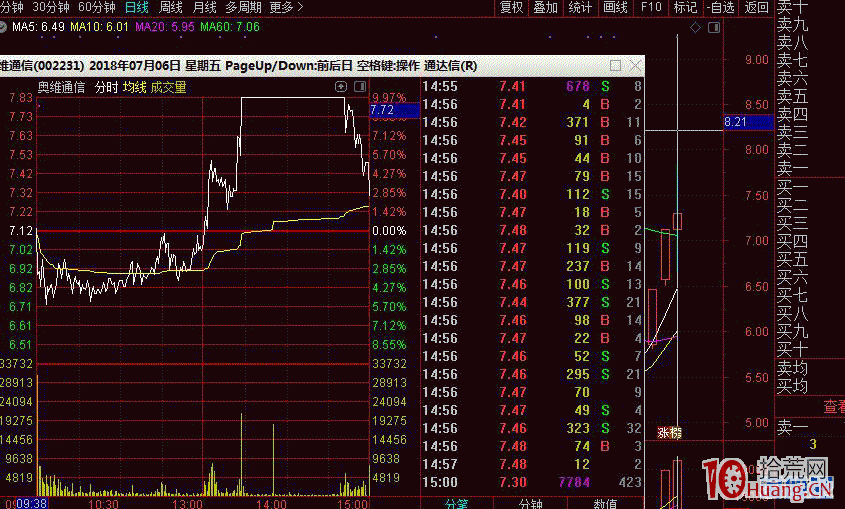Screen dimensions: 845x509
Task: Open the 多周期 multi-period view
Action: [x=244, y=7]
